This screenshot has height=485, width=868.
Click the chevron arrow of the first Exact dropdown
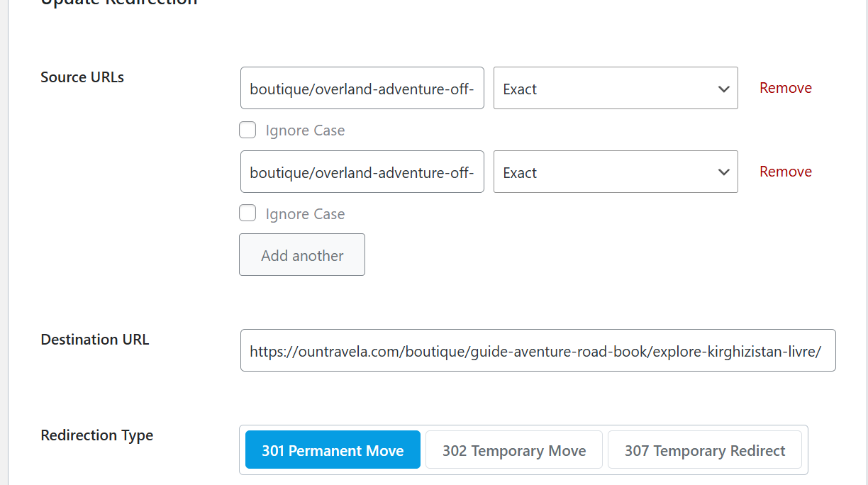[x=723, y=89]
